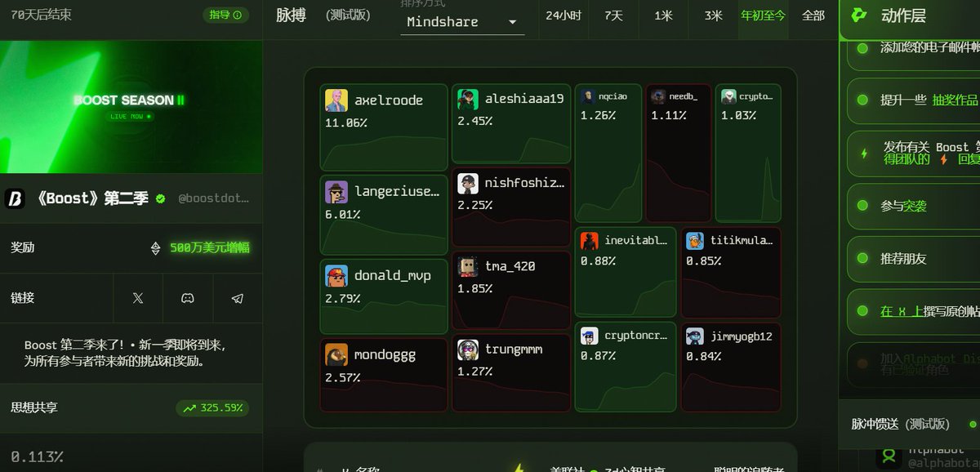The height and width of the screenshot is (472, 980).
Task: Click the trending arrow icon in 325.59% badge
Action: tap(189, 408)
